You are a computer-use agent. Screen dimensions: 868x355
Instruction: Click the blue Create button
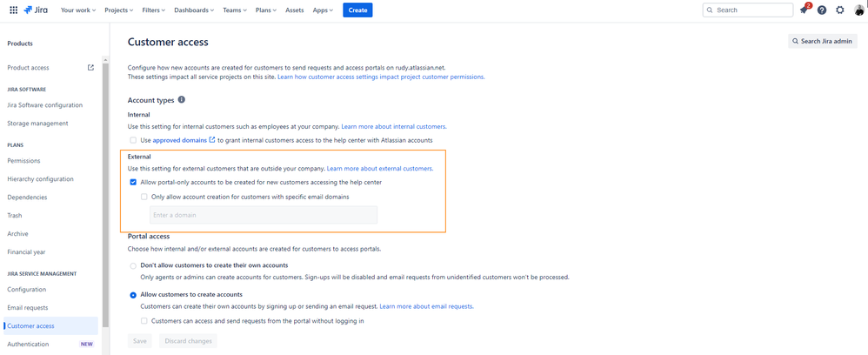click(x=357, y=10)
